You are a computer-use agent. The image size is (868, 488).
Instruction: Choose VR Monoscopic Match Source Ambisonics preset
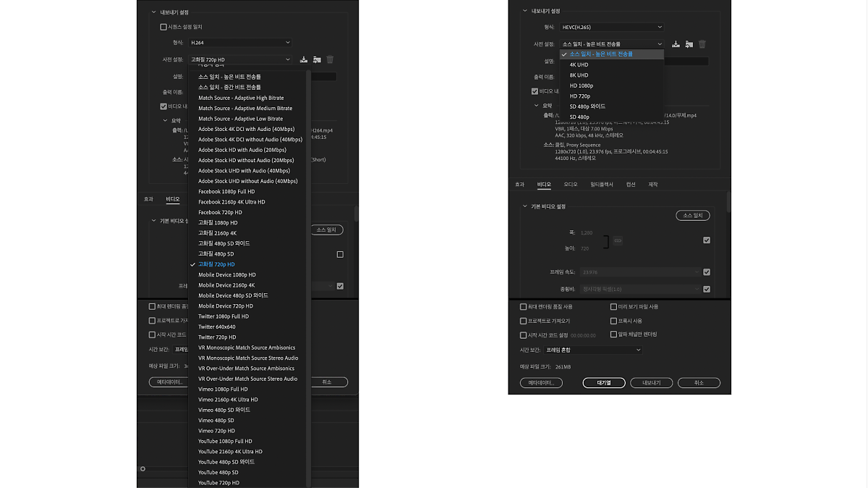click(247, 348)
